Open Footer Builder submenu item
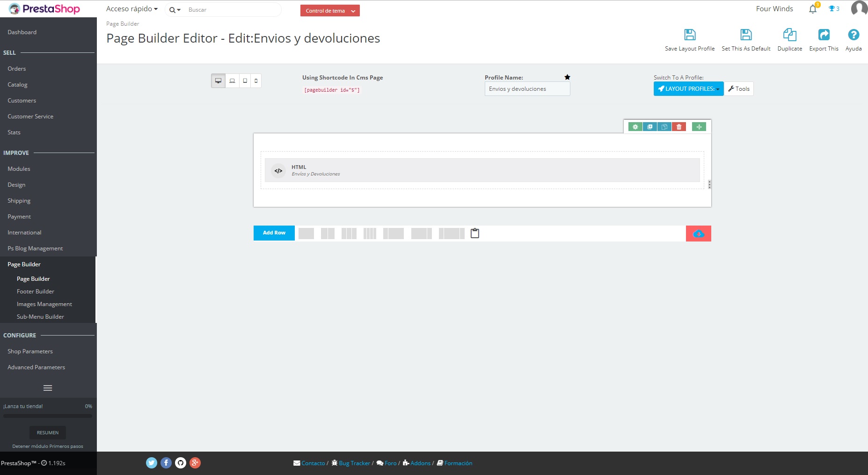 point(36,292)
